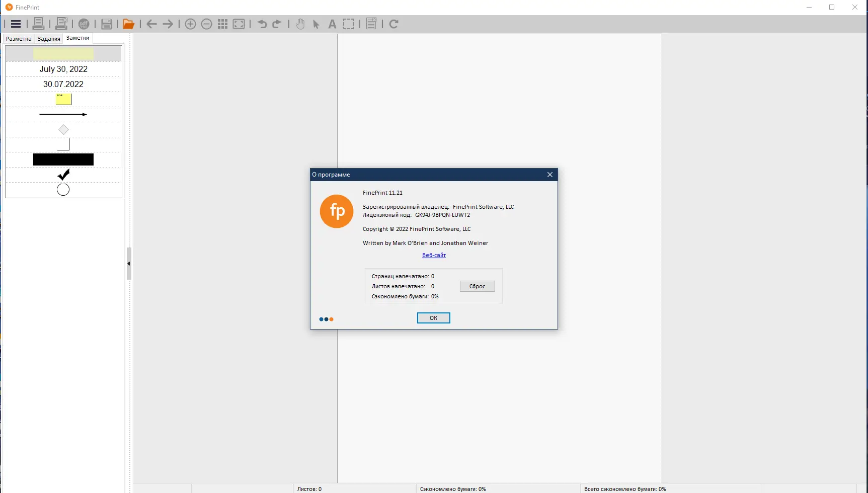Select the arrow line note
This screenshot has width=868, height=493.
point(63,114)
